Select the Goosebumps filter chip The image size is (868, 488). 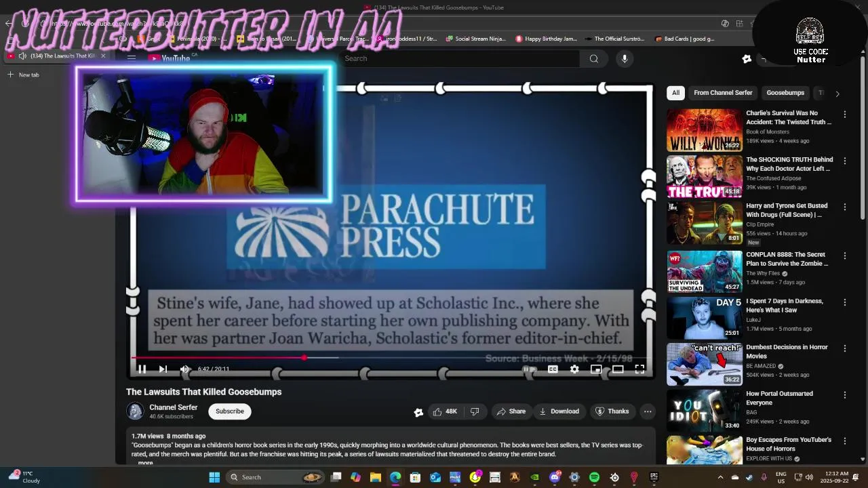pos(785,93)
